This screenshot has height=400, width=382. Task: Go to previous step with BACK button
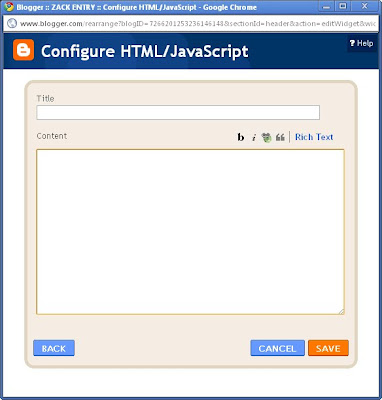[x=54, y=348]
